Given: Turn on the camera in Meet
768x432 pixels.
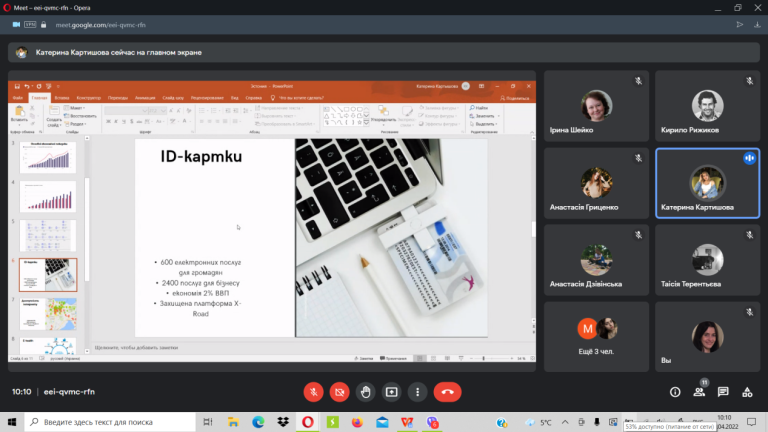Looking at the screenshot, I should (x=339, y=392).
